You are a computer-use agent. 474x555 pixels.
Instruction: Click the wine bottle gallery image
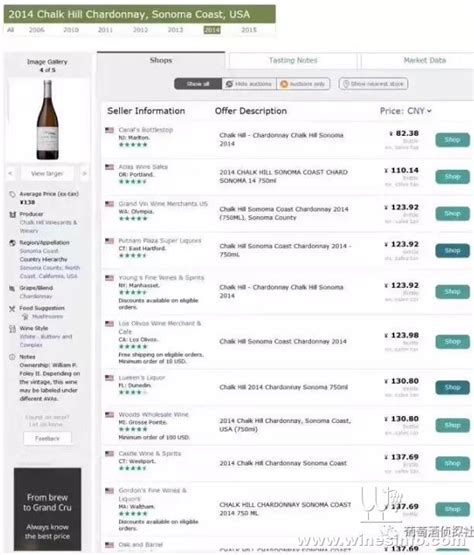(47, 120)
